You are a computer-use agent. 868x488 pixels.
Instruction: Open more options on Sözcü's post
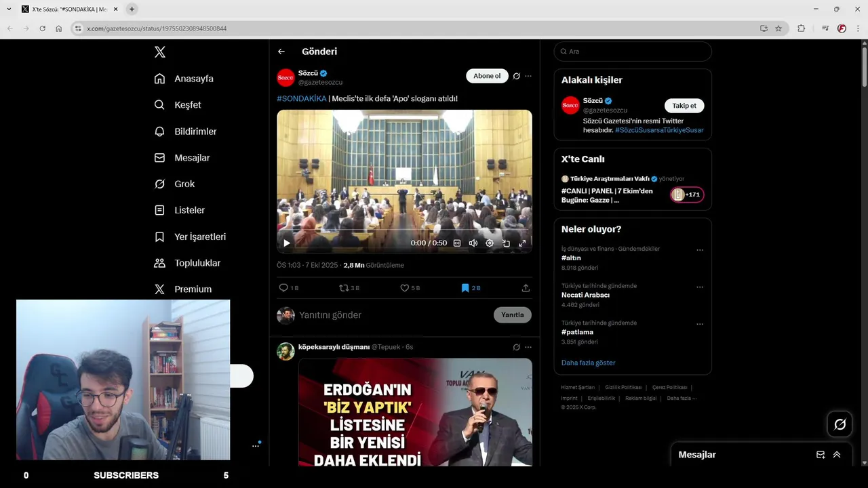528,76
